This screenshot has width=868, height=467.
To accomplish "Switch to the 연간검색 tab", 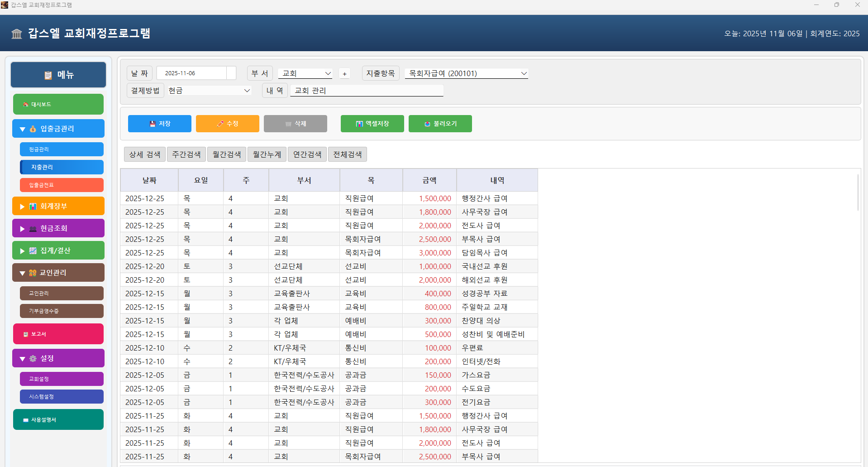I will click(x=307, y=154).
